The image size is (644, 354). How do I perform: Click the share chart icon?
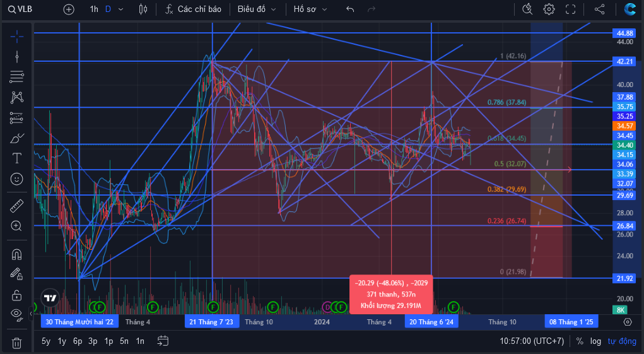tap(600, 9)
